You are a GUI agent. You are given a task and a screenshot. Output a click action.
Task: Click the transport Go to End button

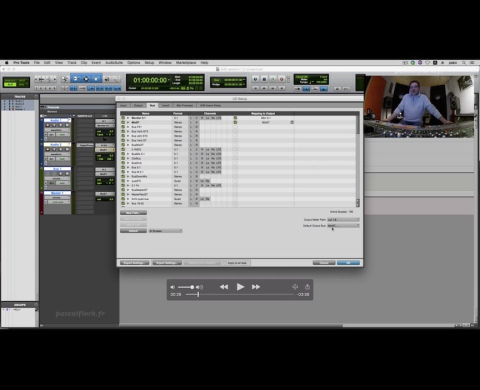(x=281, y=88)
